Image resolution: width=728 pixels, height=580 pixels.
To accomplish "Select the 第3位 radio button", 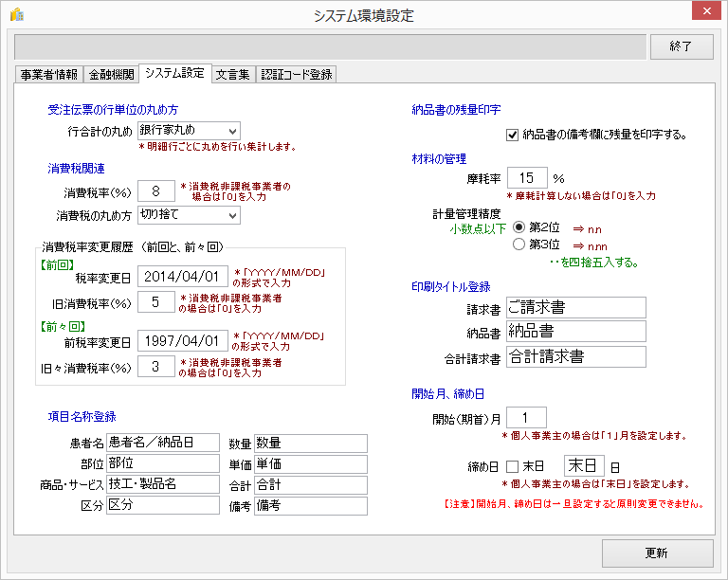I will coord(519,245).
